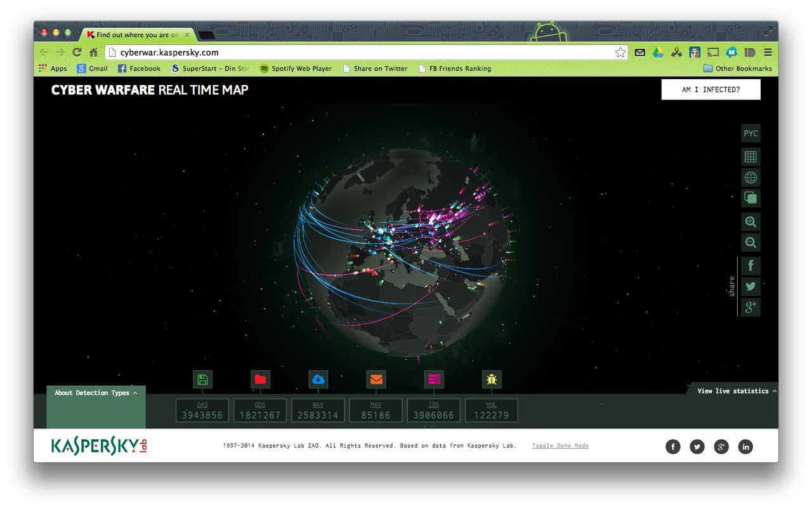This screenshot has height=509, width=812.
Task: Select the VUL yellow bug icon
Action: (x=492, y=380)
